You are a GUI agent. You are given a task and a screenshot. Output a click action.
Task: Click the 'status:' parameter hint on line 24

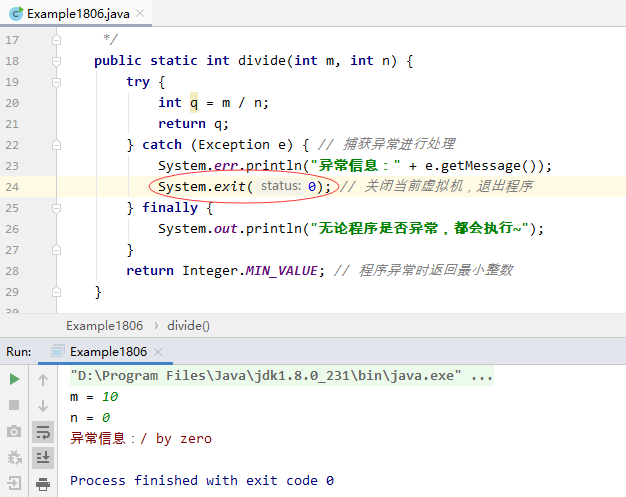pyautogui.click(x=281, y=186)
